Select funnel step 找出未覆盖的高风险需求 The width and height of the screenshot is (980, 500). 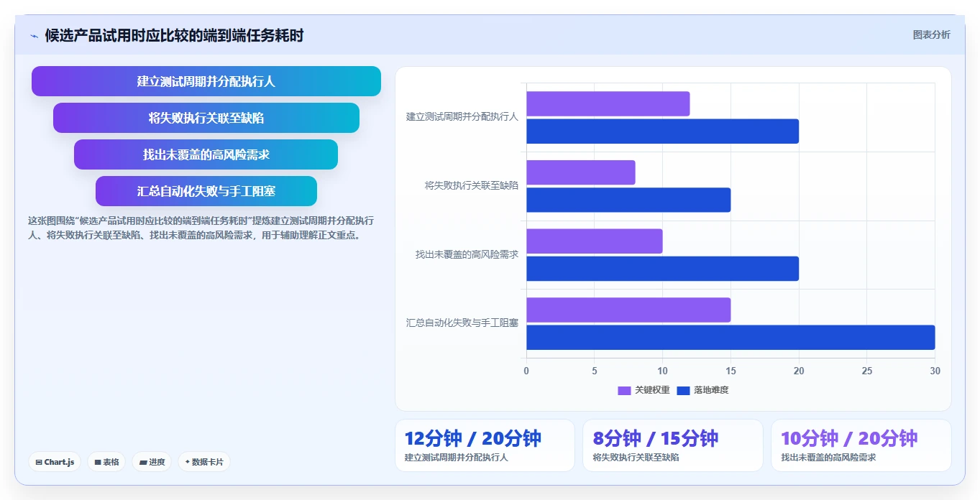tap(206, 154)
